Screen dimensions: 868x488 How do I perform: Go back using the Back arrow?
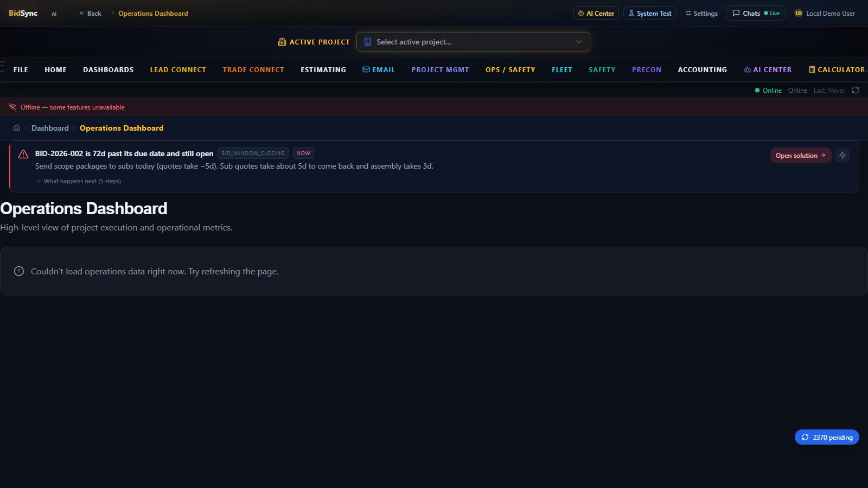[90, 13]
